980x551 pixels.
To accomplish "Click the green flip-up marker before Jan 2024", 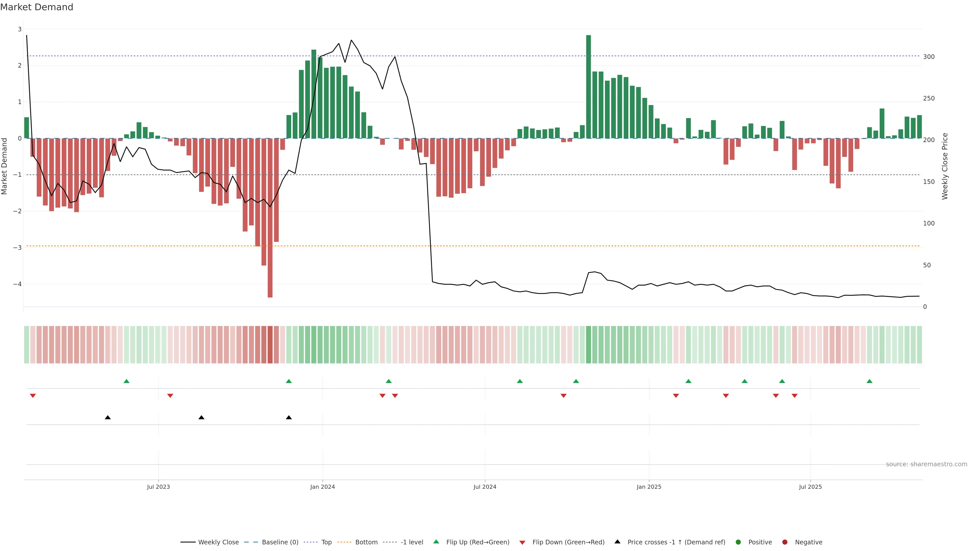I will [x=289, y=381].
